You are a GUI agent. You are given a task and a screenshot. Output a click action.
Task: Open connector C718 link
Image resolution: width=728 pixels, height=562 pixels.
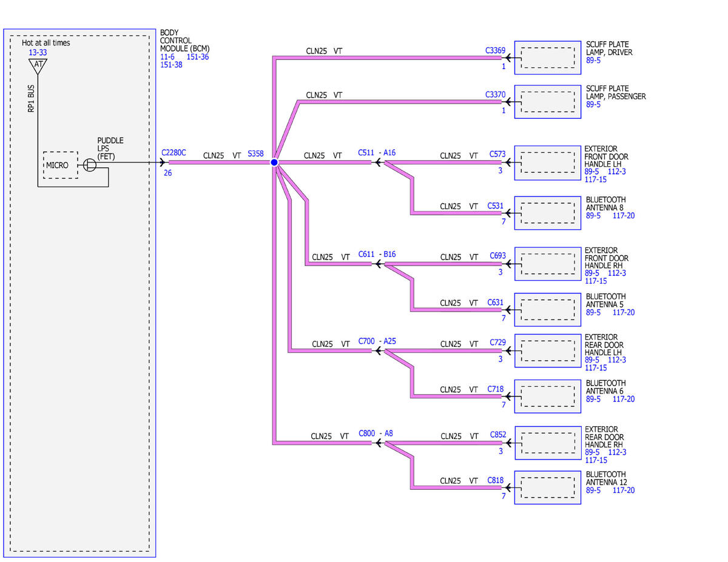click(496, 389)
